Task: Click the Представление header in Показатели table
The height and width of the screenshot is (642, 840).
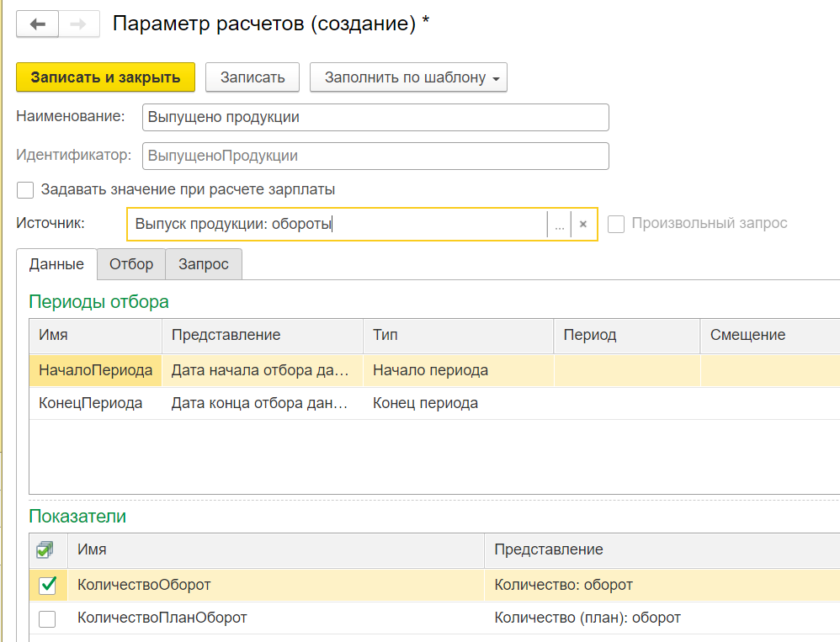Action: [x=662, y=550]
